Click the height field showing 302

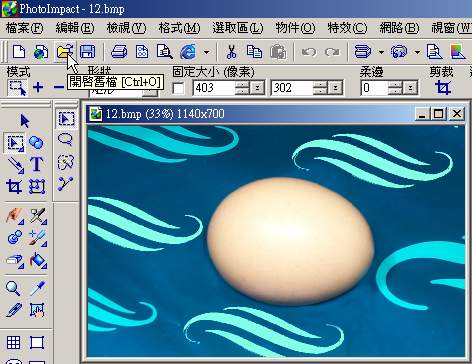[x=292, y=88]
